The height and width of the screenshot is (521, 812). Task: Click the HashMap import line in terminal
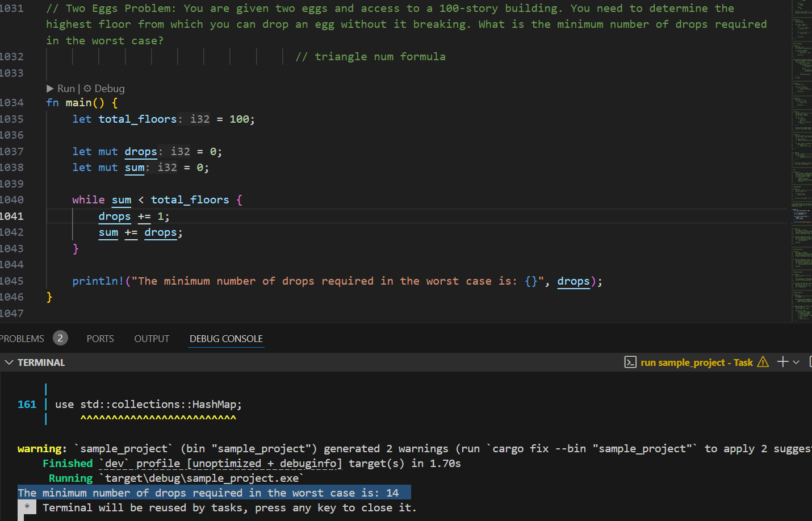148,405
